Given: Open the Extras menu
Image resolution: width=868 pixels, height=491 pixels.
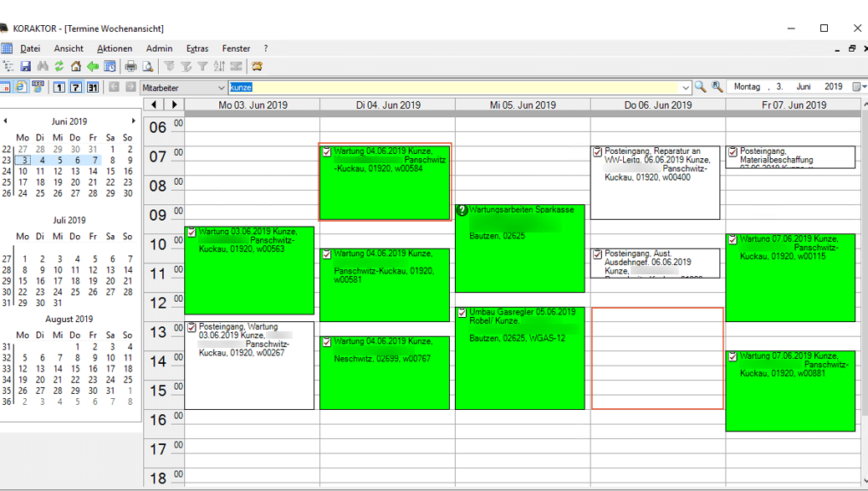Looking at the screenshot, I should click(x=197, y=49).
